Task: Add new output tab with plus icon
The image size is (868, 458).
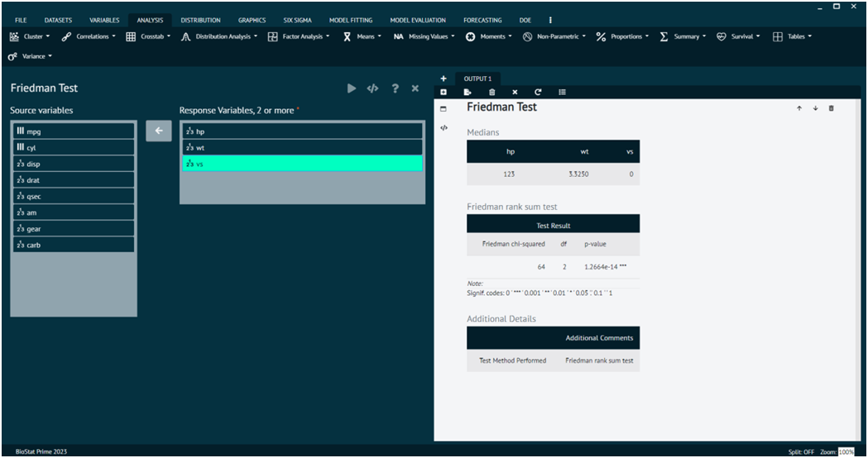Action: pyautogui.click(x=444, y=79)
